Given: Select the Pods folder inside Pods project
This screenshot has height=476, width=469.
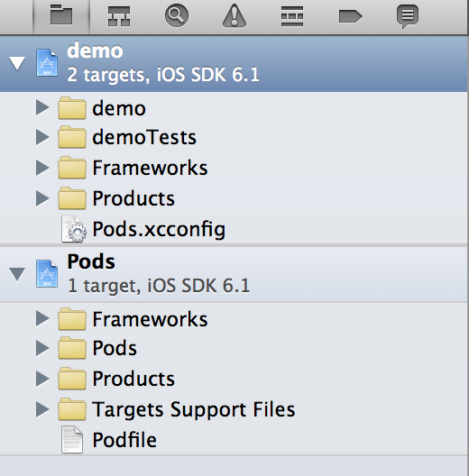Looking at the screenshot, I should coord(234,348).
